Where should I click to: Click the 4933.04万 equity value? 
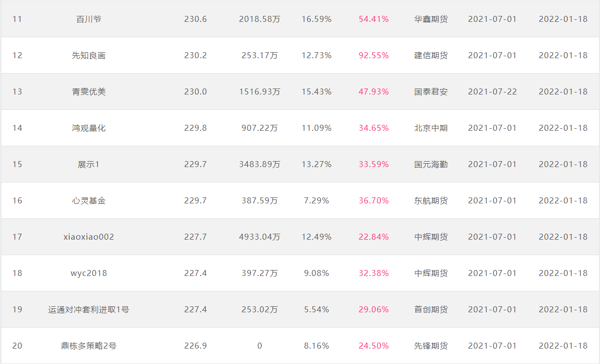(259, 237)
